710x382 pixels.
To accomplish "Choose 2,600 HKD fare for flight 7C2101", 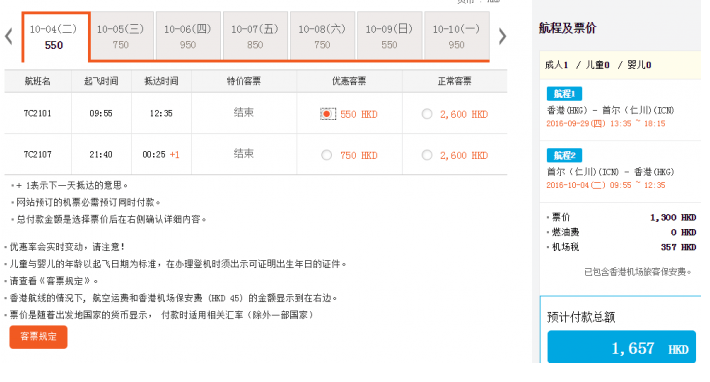I will click(427, 114).
